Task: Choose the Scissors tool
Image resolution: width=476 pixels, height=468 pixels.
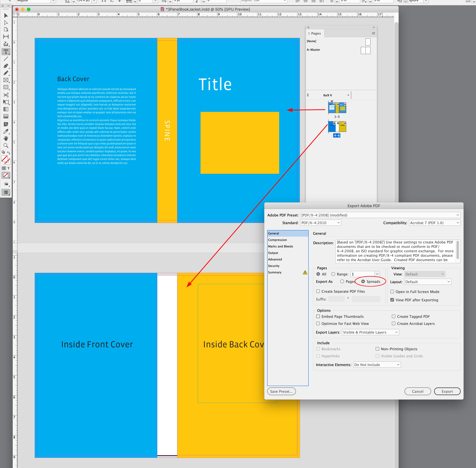Action: pyautogui.click(x=6, y=95)
